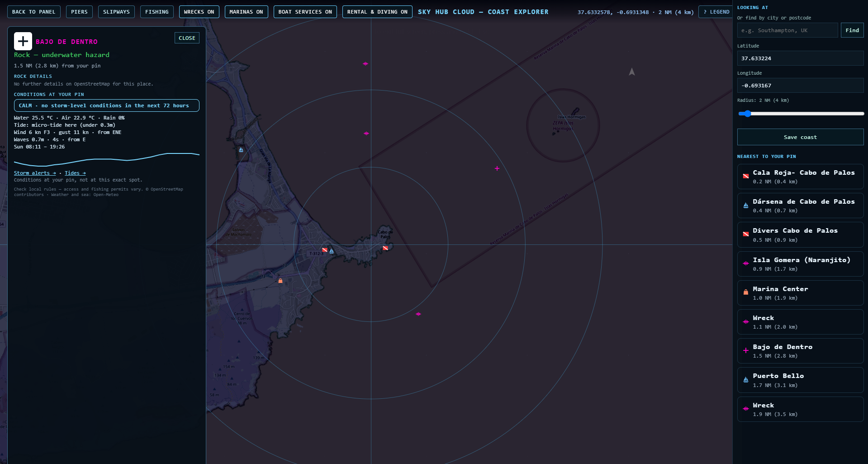
Task: Click the Cabo de Palos map label
Action: tap(385, 234)
